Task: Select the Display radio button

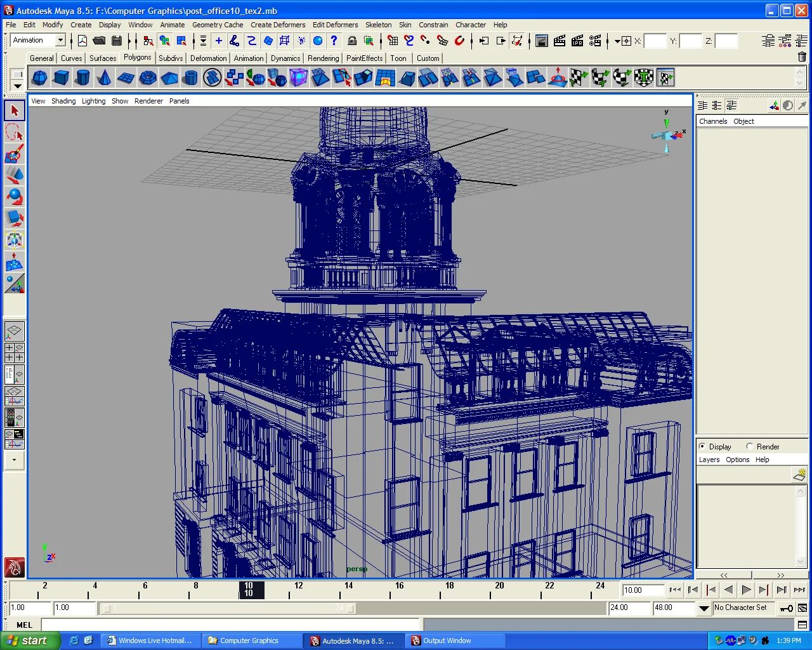Action: coord(702,446)
